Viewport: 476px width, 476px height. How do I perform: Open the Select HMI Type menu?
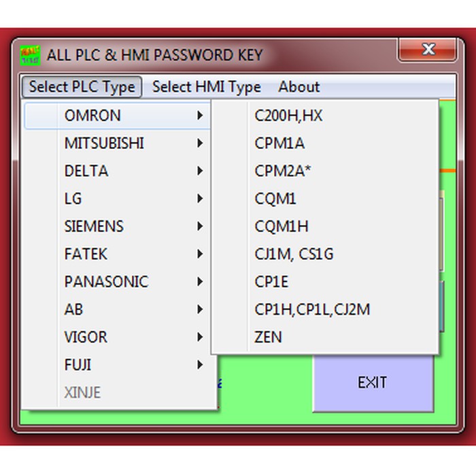(207, 87)
